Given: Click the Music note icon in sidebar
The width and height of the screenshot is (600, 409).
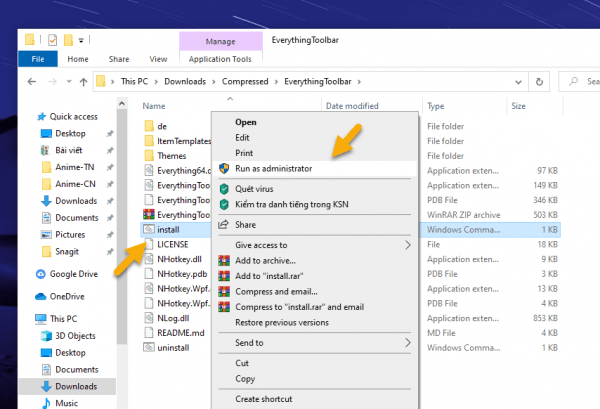Looking at the screenshot, I should click(x=46, y=403).
